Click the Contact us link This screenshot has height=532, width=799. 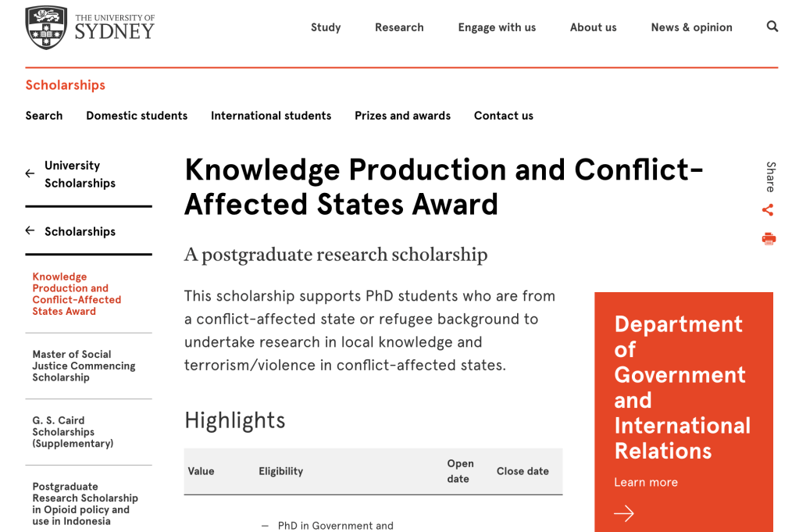(x=503, y=116)
